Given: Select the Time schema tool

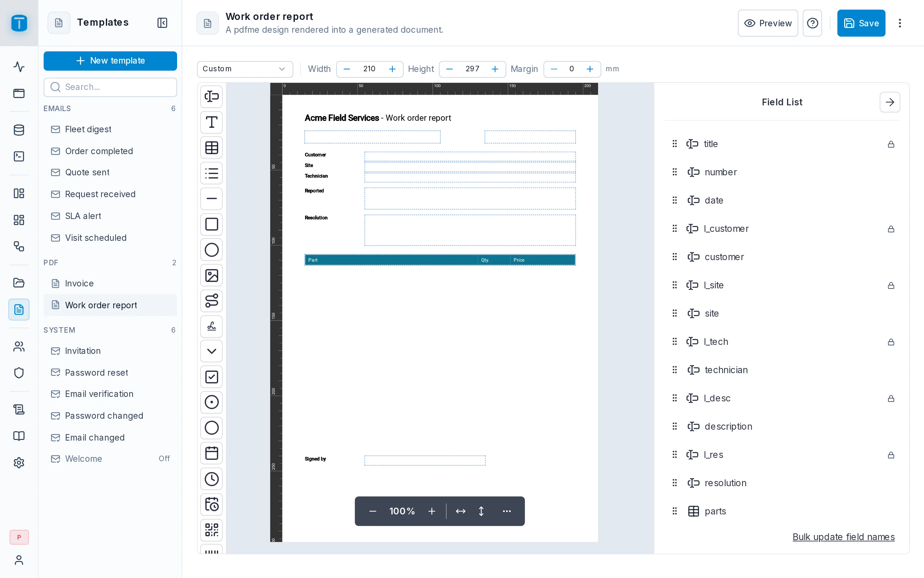Looking at the screenshot, I should [x=211, y=479].
